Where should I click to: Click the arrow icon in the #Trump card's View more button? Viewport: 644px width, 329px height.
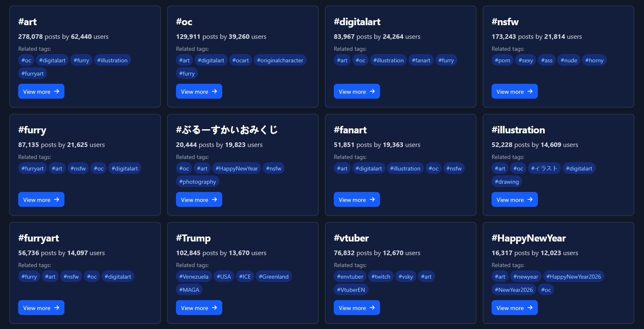coord(214,308)
